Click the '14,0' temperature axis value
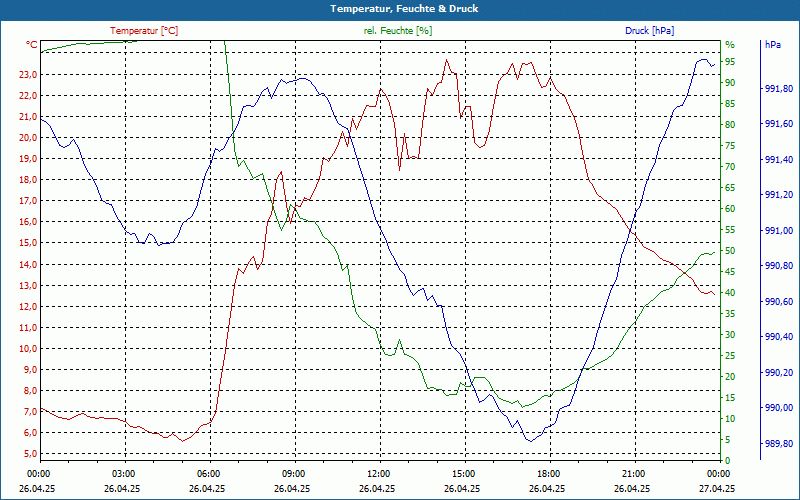Screen dimensions: 800x500 pyautogui.click(x=28, y=264)
